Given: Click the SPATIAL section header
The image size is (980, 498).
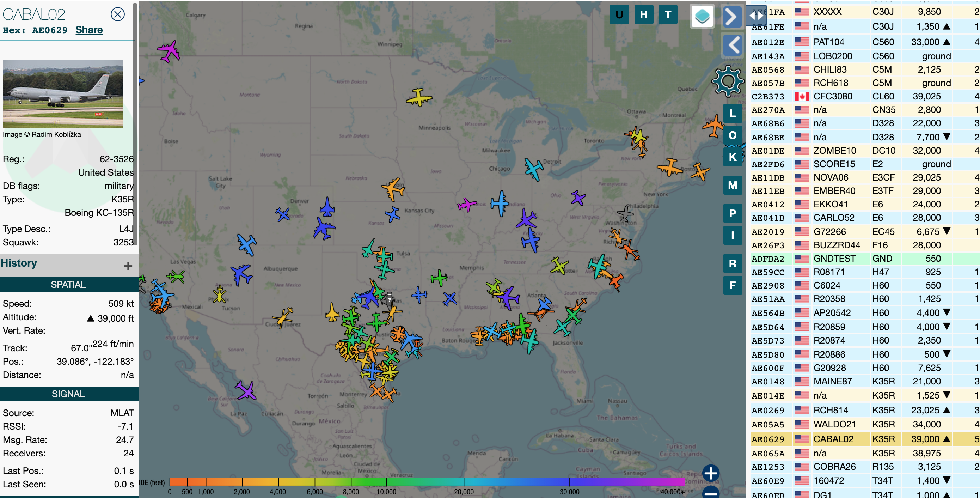Looking at the screenshot, I should [x=68, y=284].
